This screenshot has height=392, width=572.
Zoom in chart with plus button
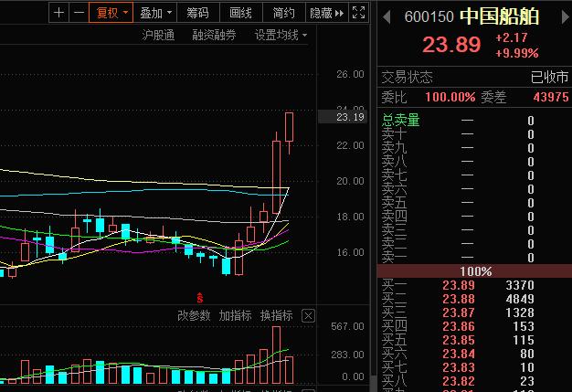tap(58, 13)
